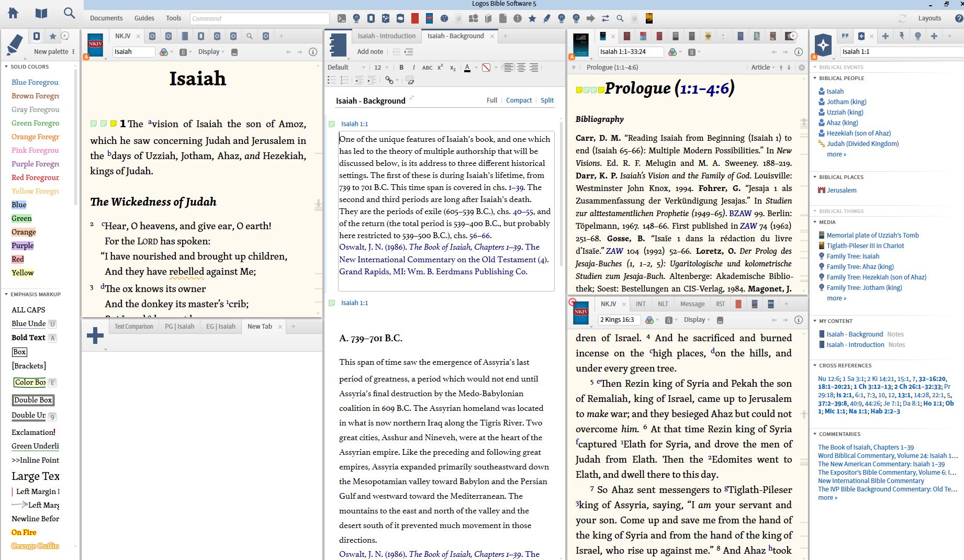
Task: Switch to the Isaiah - Introduction tab
Action: pyautogui.click(x=386, y=36)
